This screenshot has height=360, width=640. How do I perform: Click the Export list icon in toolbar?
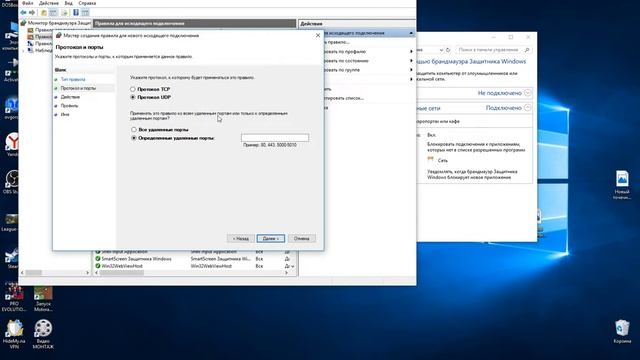click(64, 13)
